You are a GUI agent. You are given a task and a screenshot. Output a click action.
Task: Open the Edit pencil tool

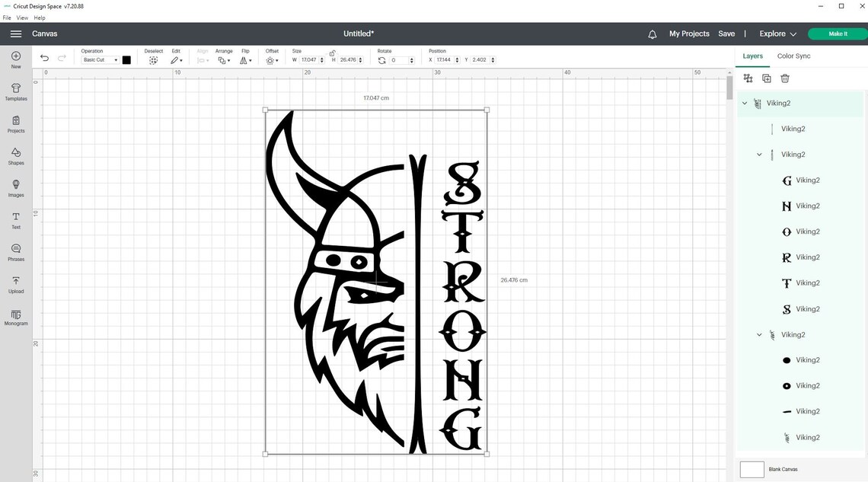(175, 59)
